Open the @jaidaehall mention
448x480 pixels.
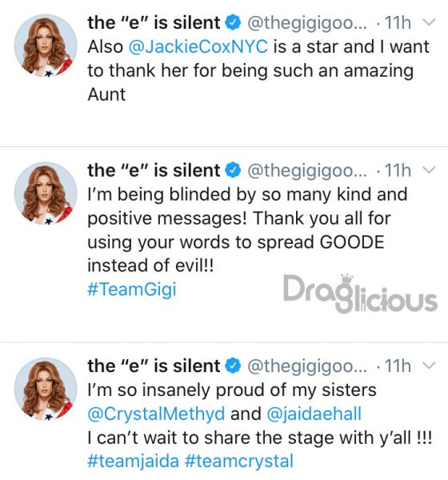(314, 414)
